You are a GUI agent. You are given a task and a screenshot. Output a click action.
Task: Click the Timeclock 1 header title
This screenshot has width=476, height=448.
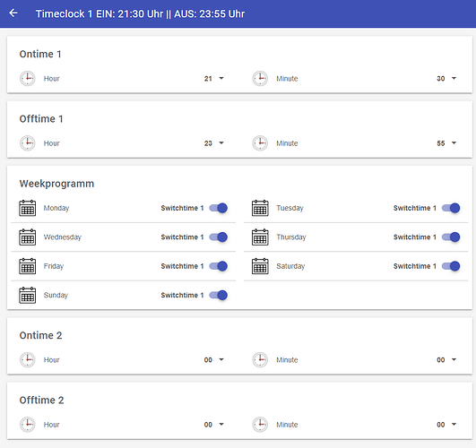[x=140, y=14]
